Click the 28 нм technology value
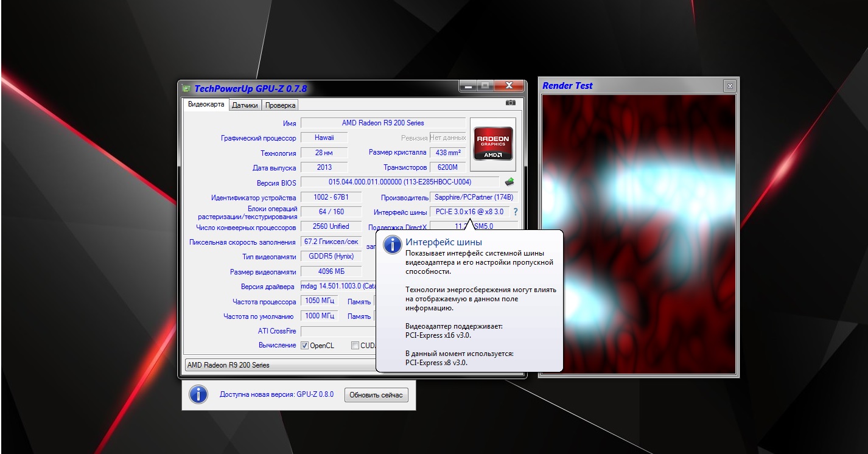This screenshot has height=454, width=868. pos(324,153)
